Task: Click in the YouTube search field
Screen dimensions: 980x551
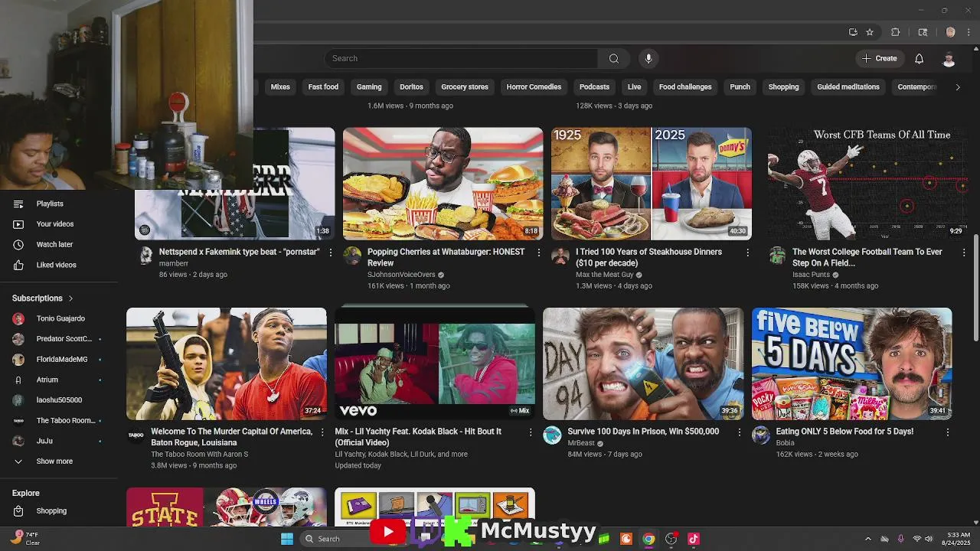Action: coord(461,58)
